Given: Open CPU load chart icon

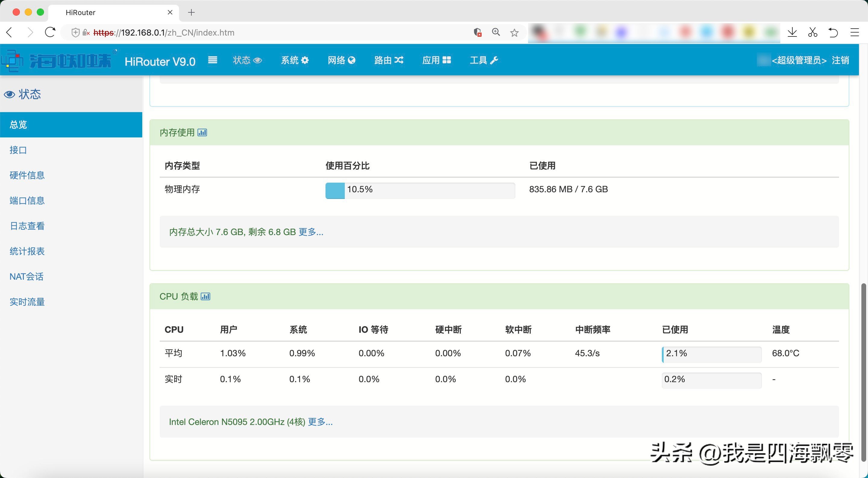Looking at the screenshot, I should (206, 297).
